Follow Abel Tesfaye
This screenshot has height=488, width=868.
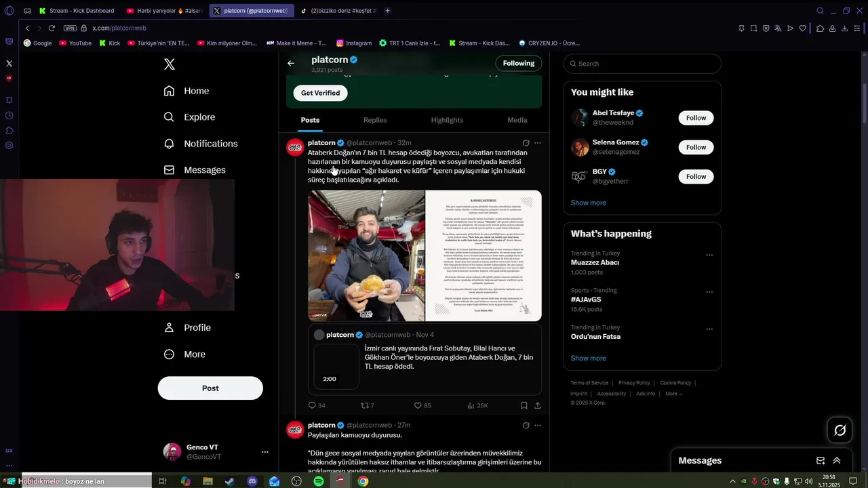pyautogui.click(x=696, y=118)
